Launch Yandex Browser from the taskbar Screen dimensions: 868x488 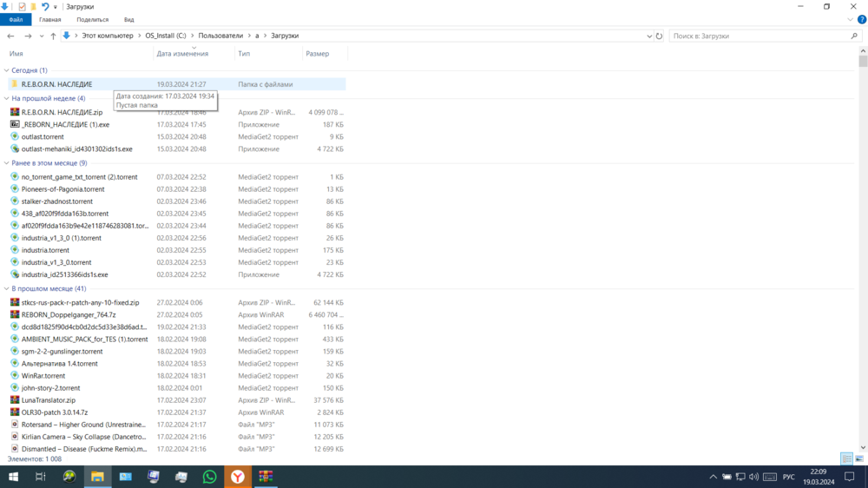coord(237,477)
